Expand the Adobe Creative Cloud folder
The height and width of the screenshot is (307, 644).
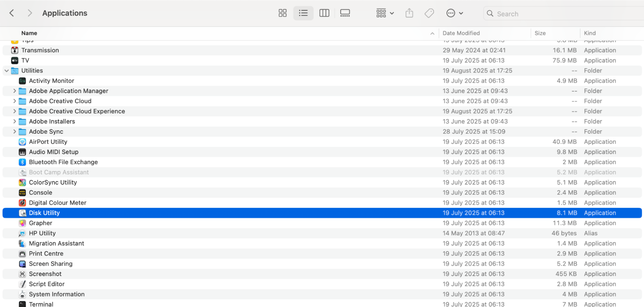coord(14,101)
